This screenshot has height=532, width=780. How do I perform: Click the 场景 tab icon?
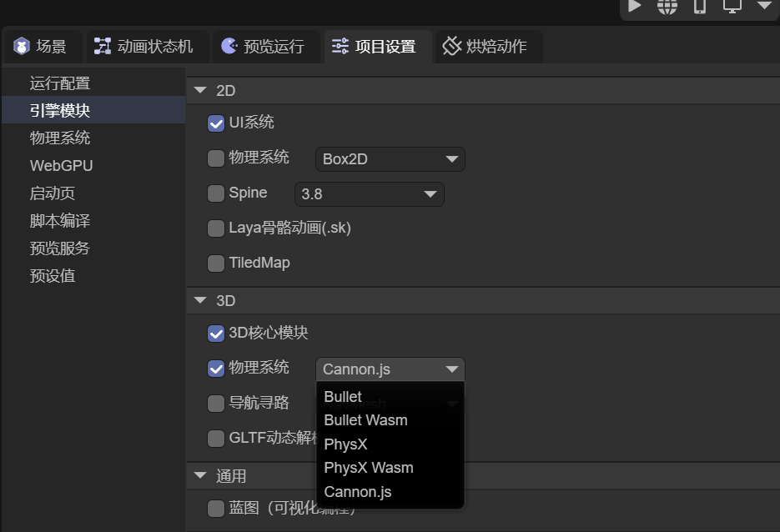click(x=22, y=47)
